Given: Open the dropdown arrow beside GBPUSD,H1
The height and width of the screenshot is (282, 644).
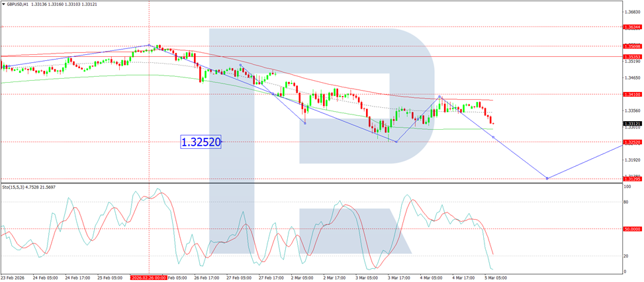Looking at the screenshot, I should click(4, 4).
